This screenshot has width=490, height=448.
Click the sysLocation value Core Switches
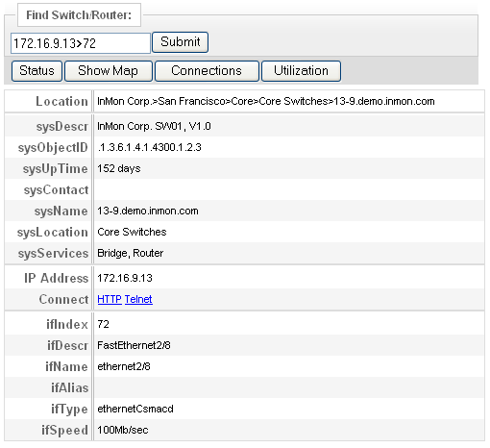click(132, 232)
